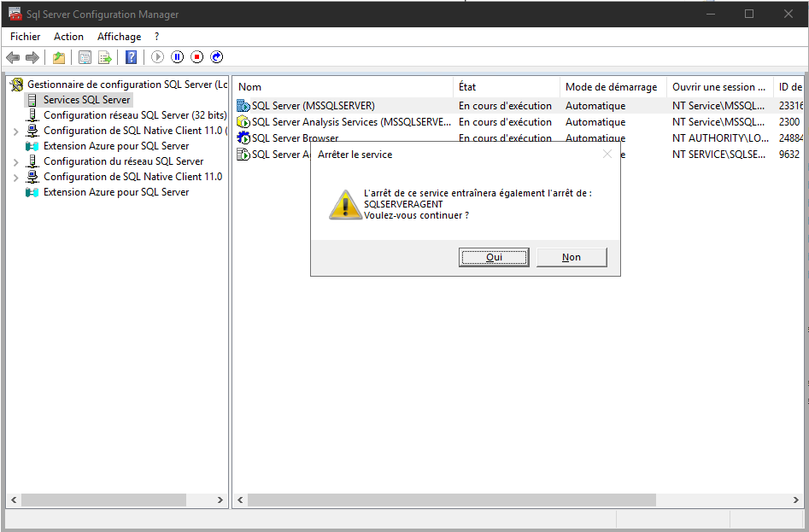This screenshot has width=809, height=532.
Task: Click the left arrow of the tree pane scrollbar
Action: 14,500
